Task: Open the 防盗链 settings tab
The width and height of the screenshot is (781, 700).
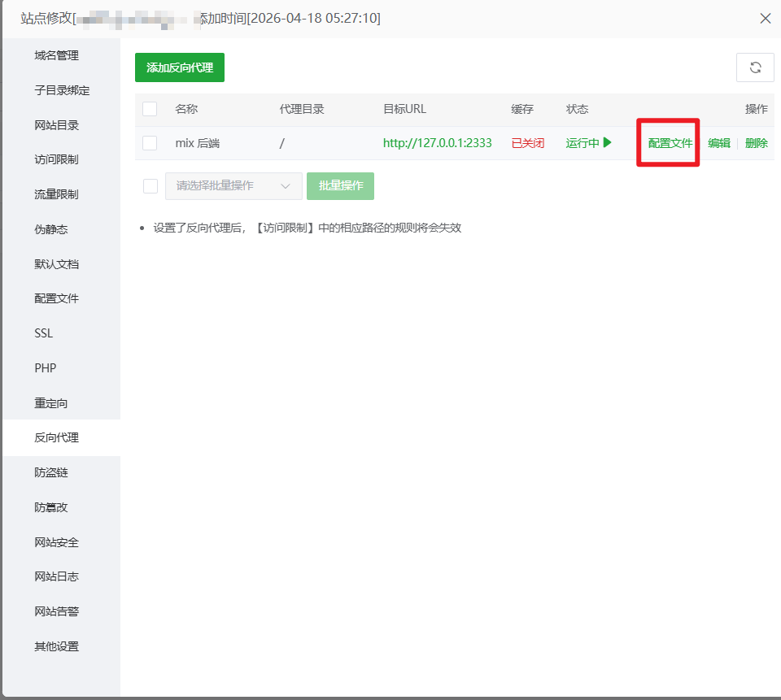Action: [51, 472]
